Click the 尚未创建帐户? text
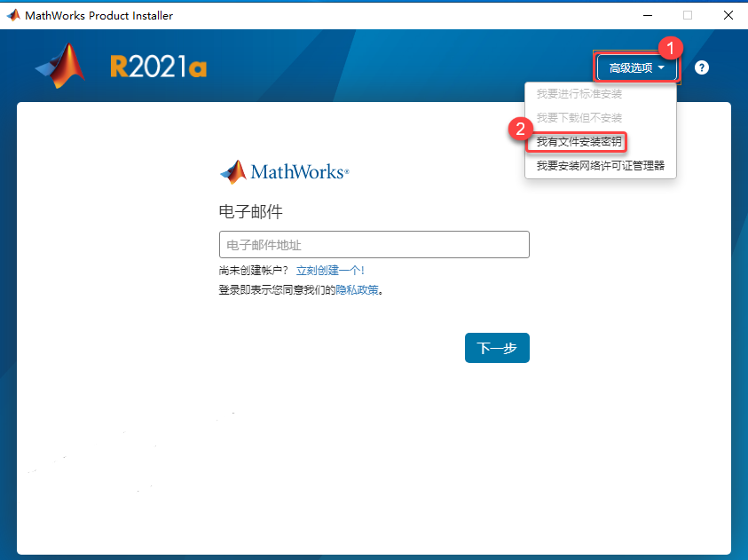Screen dimensions: 748x560 coord(253,271)
